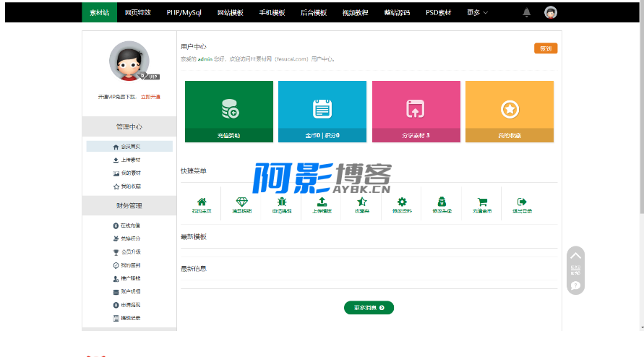Screen dimensions: 644x357
Task: Click the red 立即开通 VIP link
Action: [150, 96]
